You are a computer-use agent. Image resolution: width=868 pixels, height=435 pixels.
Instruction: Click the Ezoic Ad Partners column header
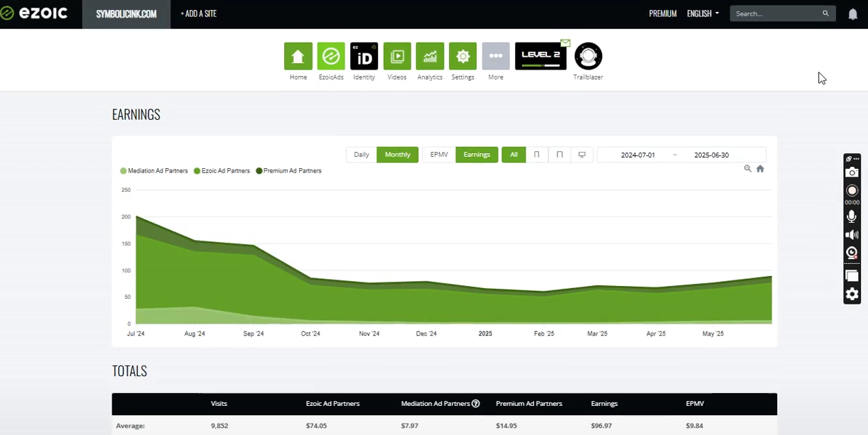coord(332,404)
